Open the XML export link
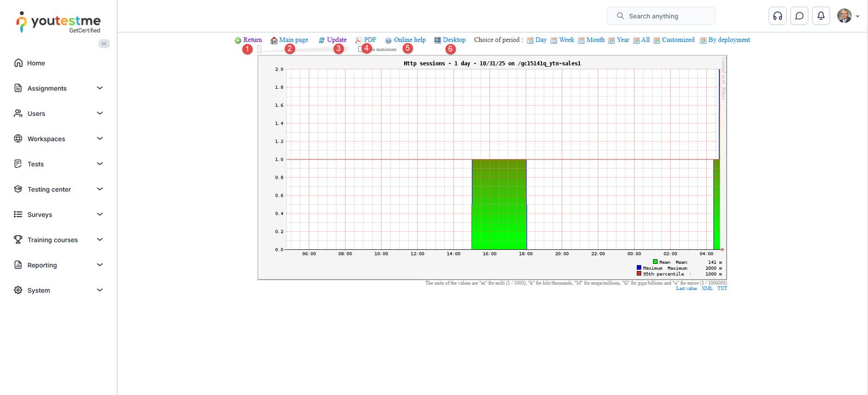Viewport: 868px width, 395px height. [x=707, y=288]
